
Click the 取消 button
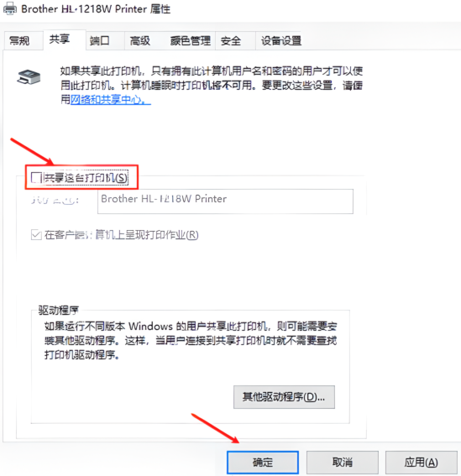[x=343, y=462]
